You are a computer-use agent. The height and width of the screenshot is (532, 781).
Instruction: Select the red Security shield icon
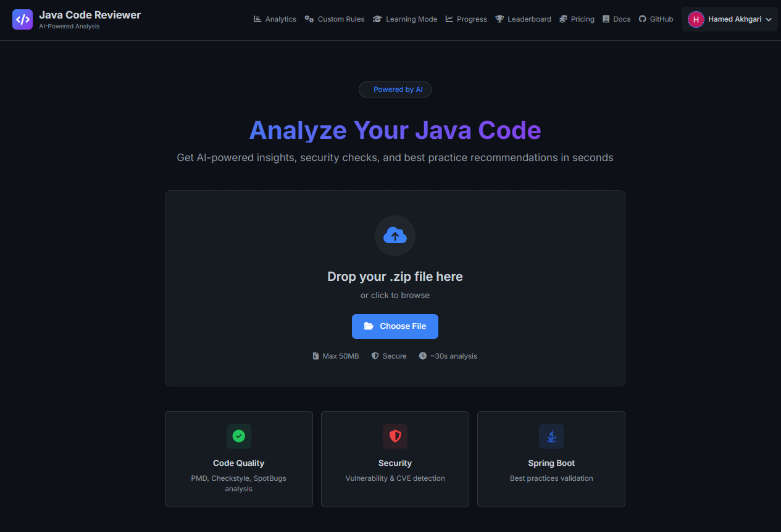pyautogui.click(x=395, y=436)
